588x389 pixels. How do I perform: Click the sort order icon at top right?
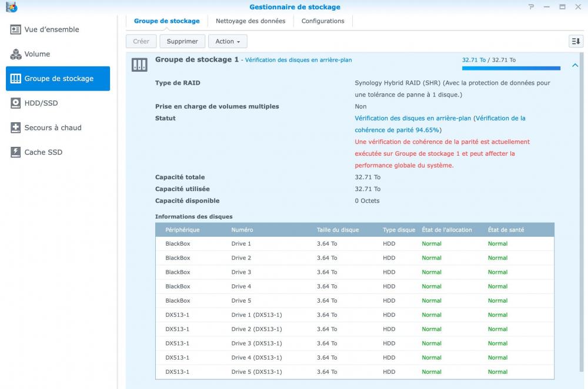(576, 41)
